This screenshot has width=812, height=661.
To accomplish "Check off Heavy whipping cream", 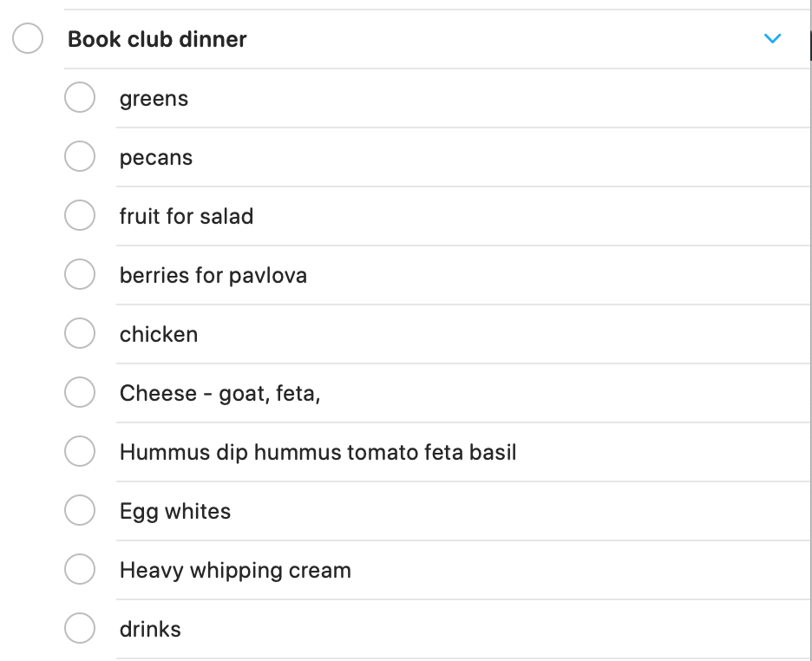I will point(80,570).
